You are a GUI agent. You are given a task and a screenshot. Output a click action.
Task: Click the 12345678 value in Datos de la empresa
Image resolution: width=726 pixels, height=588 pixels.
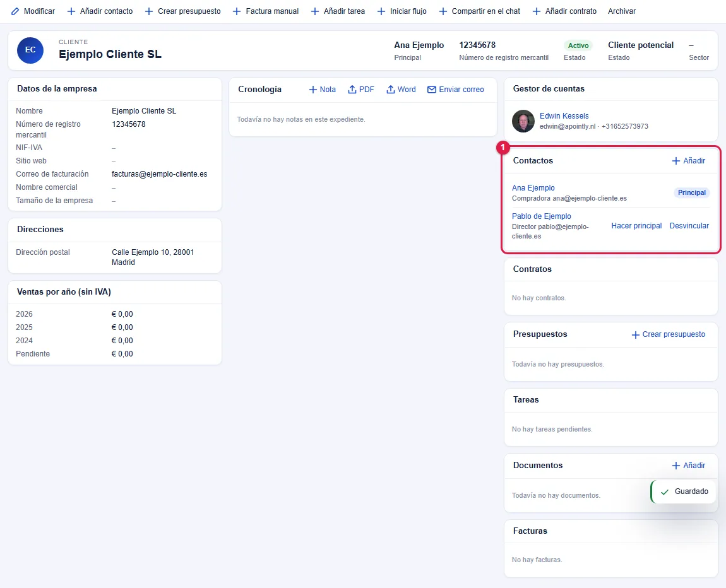pos(129,124)
